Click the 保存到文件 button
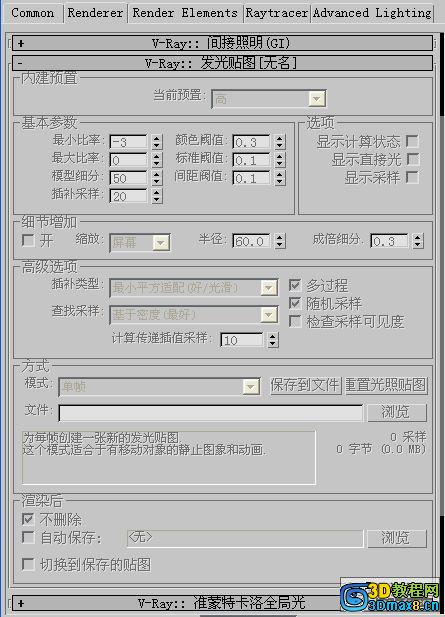The image size is (445, 617). pos(305,385)
